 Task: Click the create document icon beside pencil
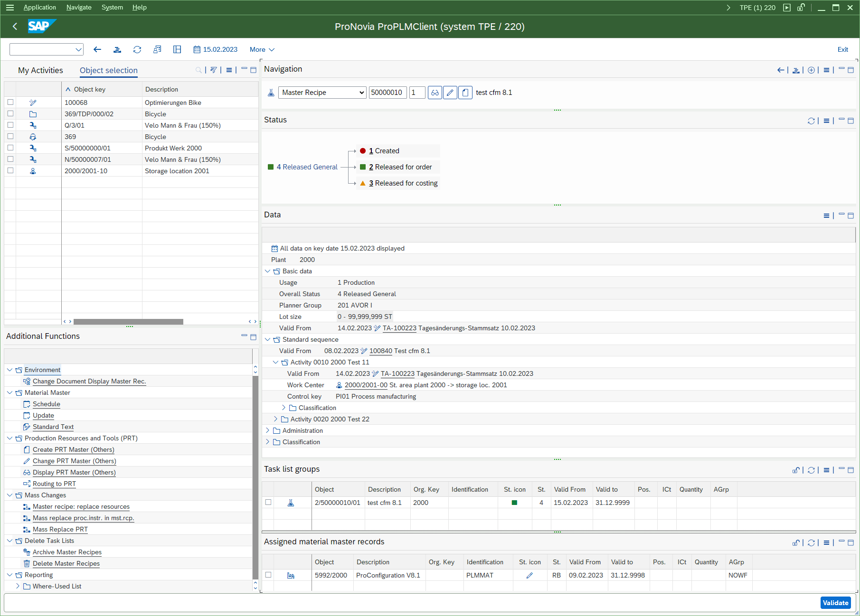pyautogui.click(x=465, y=93)
